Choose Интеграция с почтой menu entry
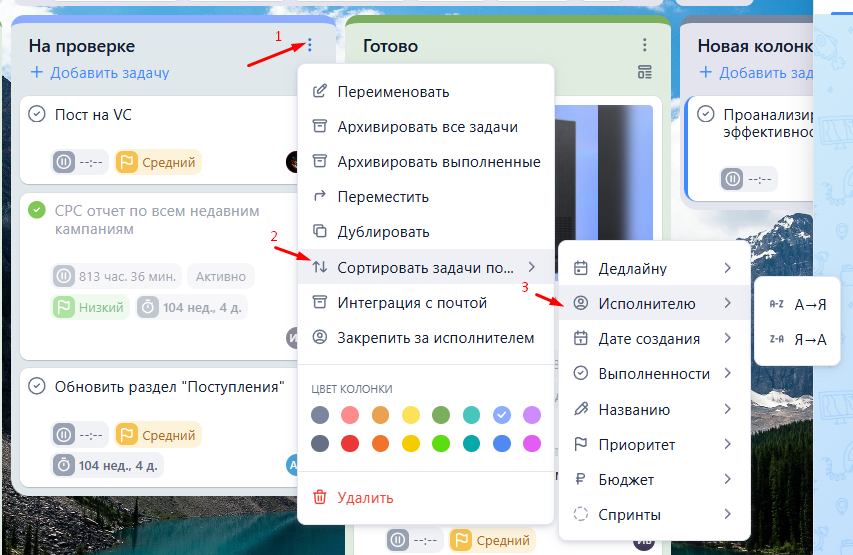The image size is (853, 555). [426, 303]
